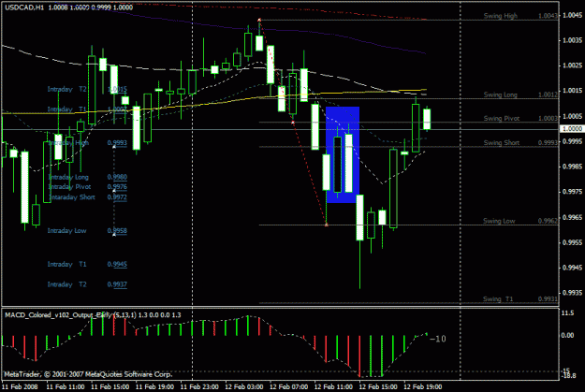The image size is (585, 392).
Task: Click the 12 Feb 11:00 time label
Action: coord(333,386)
